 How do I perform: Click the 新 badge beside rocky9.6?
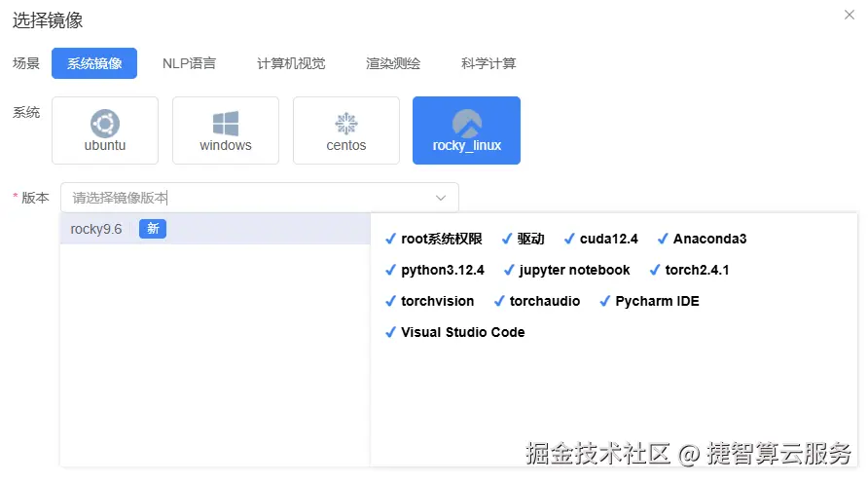click(153, 229)
